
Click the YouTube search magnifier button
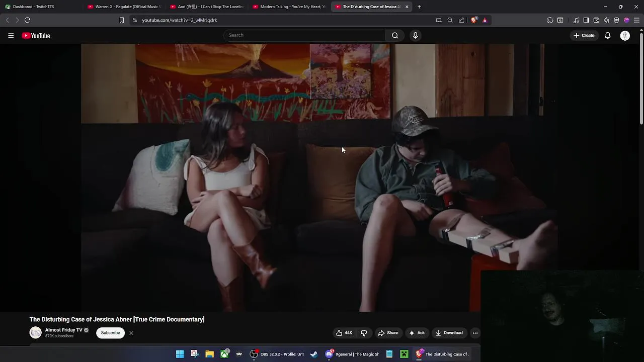coord(395,35)
